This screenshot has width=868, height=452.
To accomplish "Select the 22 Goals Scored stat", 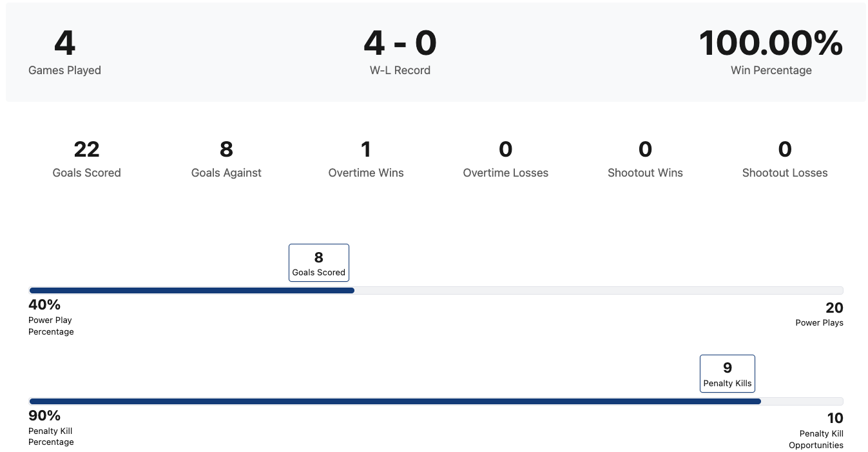I will click(x=86, y=159).
